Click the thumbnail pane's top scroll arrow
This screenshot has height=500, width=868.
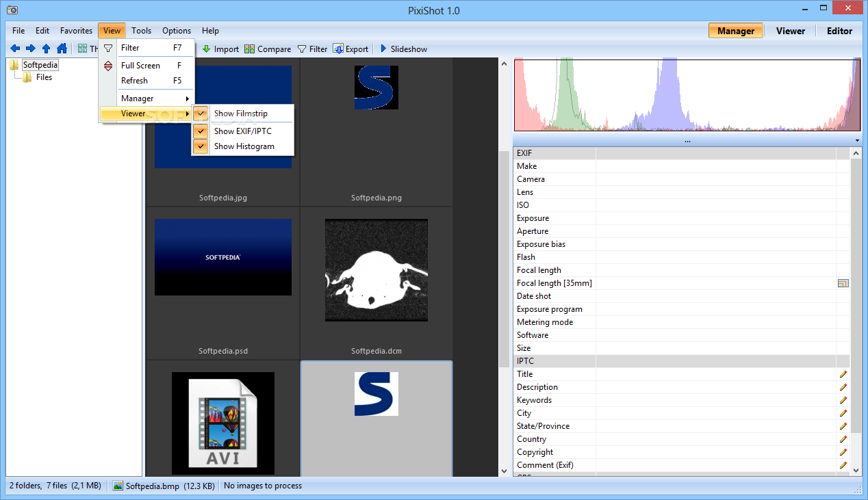click(505, 64)
